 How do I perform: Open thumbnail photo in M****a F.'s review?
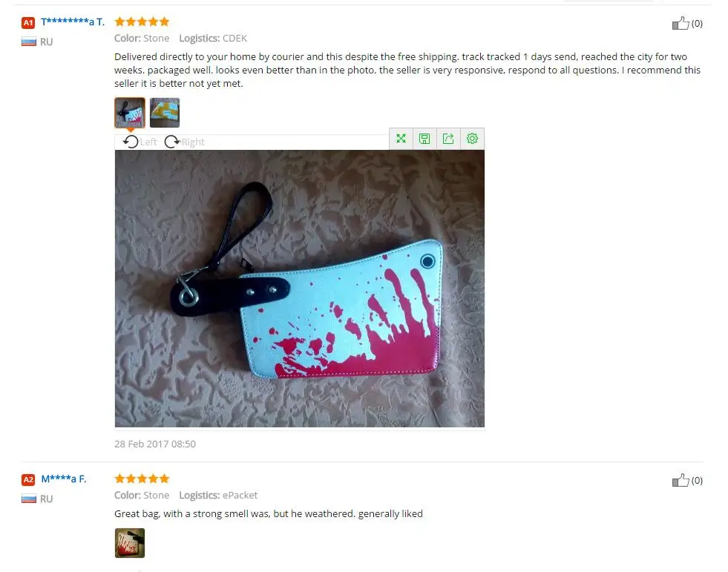tap(130, 543)
